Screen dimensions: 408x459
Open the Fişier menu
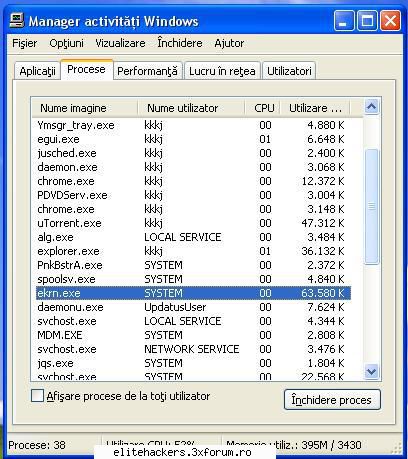coord(25,43)
